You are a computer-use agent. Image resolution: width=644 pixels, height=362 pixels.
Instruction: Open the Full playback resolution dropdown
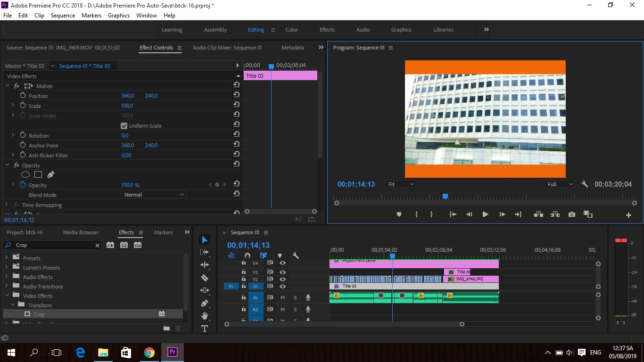560,184
